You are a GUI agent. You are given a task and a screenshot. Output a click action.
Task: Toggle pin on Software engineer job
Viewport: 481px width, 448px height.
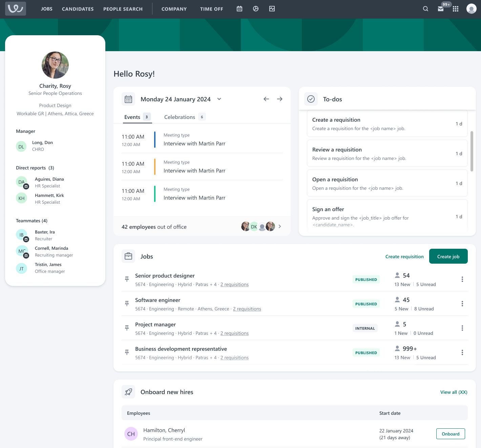coord(127,304)
